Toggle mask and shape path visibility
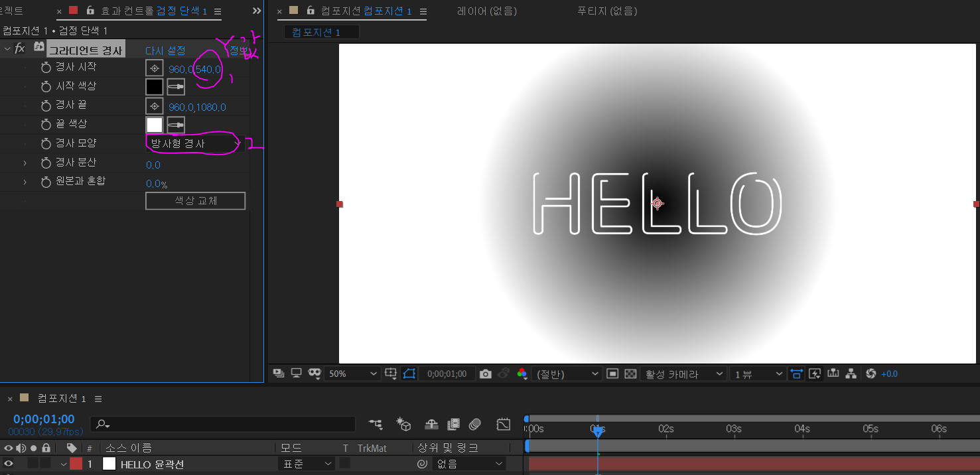Viewport: 980px width, 475px height. pyautogui.click(x=409, y=374)
